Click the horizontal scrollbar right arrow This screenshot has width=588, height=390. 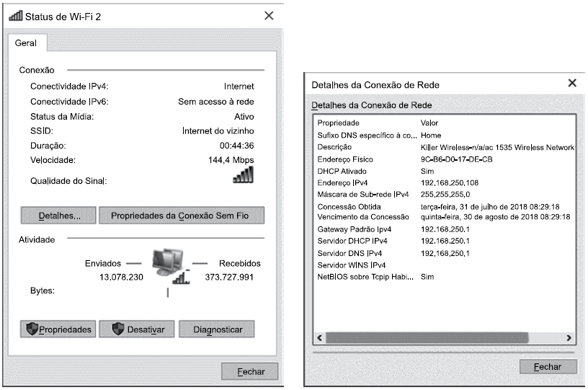coord(569,337)
